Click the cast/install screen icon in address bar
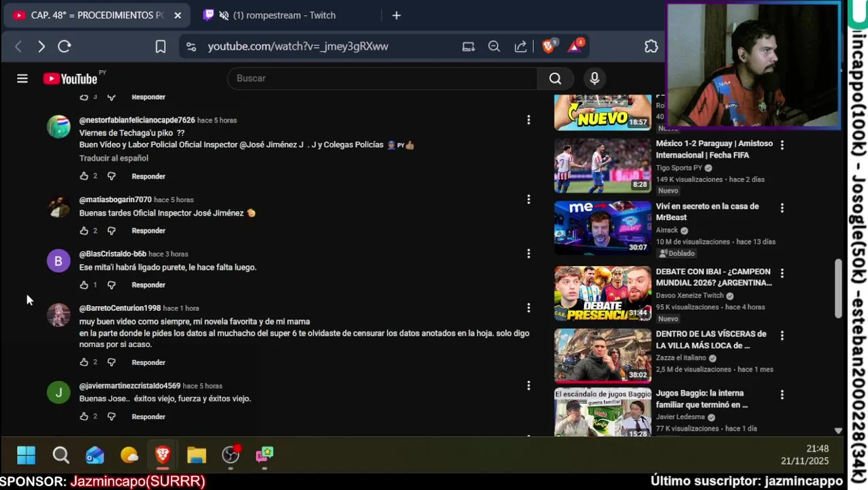Screen dimensions: 868x490 click(468, 46)
